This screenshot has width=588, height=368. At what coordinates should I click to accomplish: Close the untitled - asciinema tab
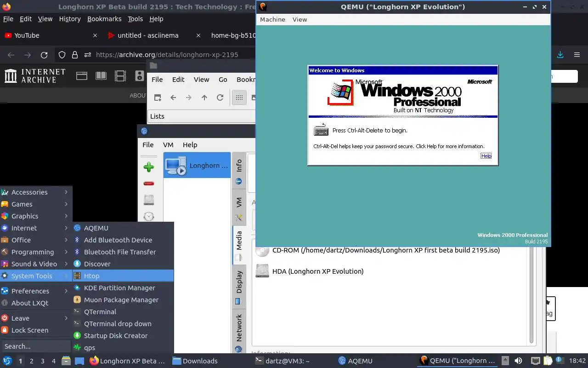(x=198, y=35)
